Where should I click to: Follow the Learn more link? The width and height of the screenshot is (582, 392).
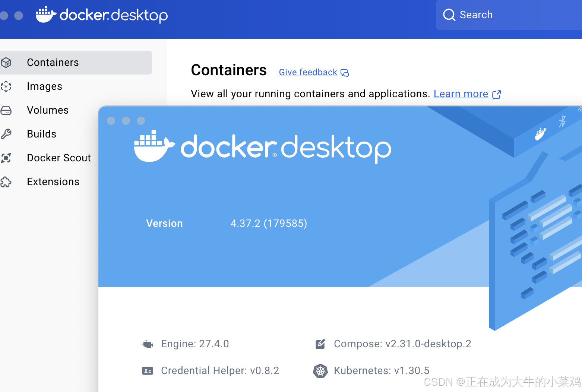[461, 94]
